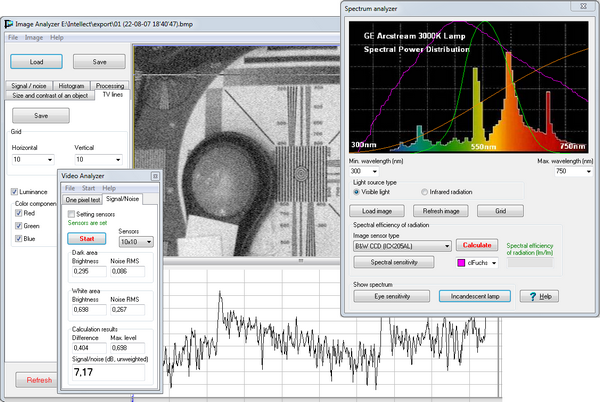Click the clFuchsia color swatch
600x402 pixels.
point(461,262)
